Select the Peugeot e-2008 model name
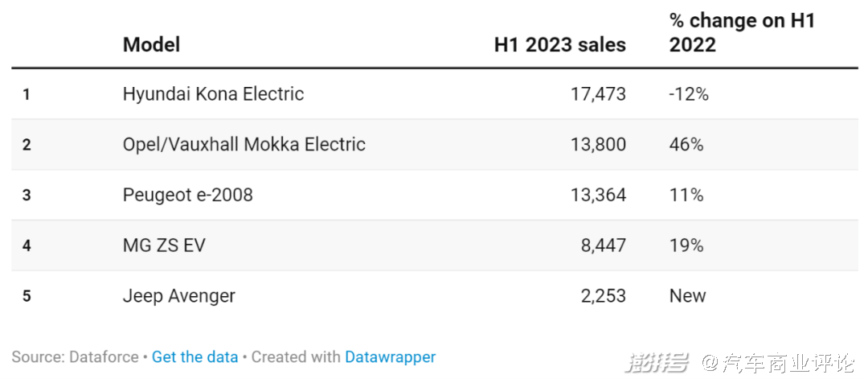The height and width of the screenshot is (379, 868). point(187,195)
